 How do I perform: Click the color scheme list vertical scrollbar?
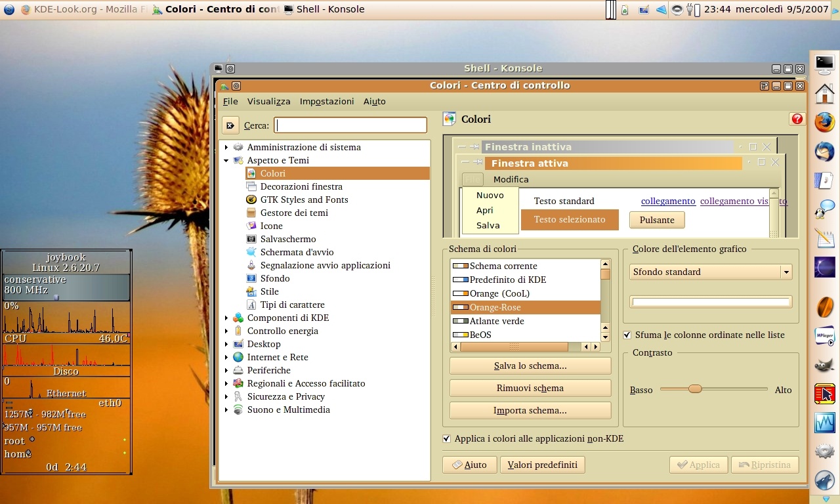605,301
